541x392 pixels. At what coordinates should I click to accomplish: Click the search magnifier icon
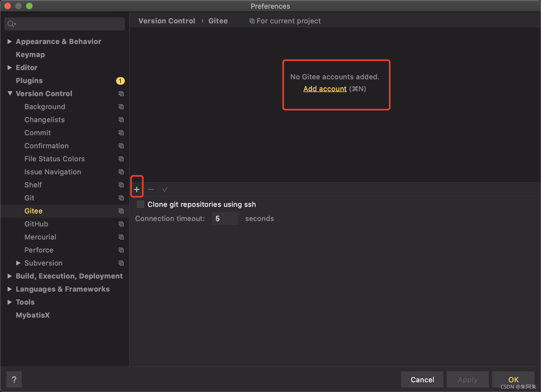pyautogui.click(x=11, y=24)
